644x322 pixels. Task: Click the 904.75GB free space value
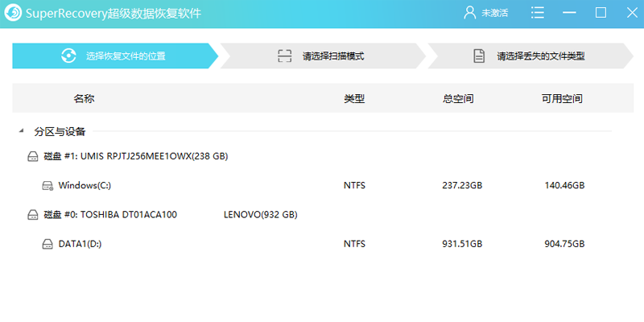tap(564, 244)
